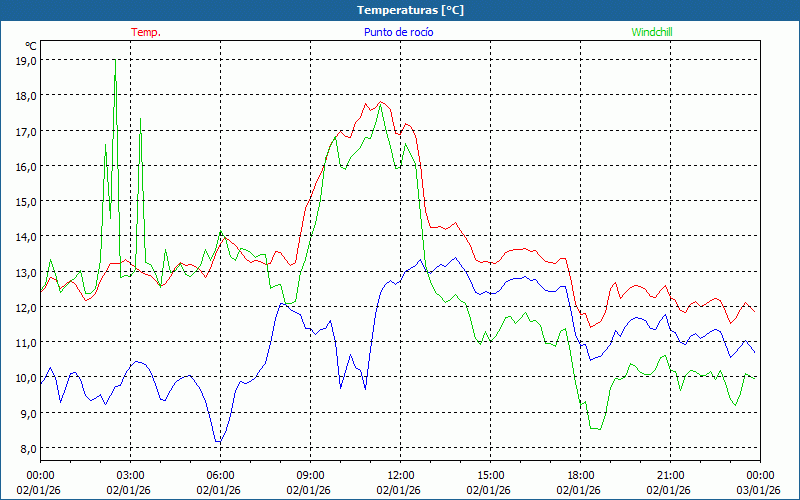800x500 pixels.
Task: Select the 09:00 time axis label
Action: tap(310, 475)
